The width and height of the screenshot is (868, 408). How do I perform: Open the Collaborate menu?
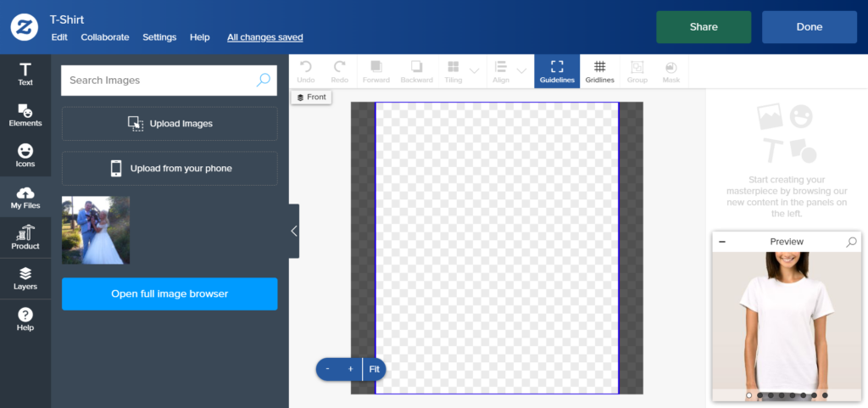click(x=105, y=37)
